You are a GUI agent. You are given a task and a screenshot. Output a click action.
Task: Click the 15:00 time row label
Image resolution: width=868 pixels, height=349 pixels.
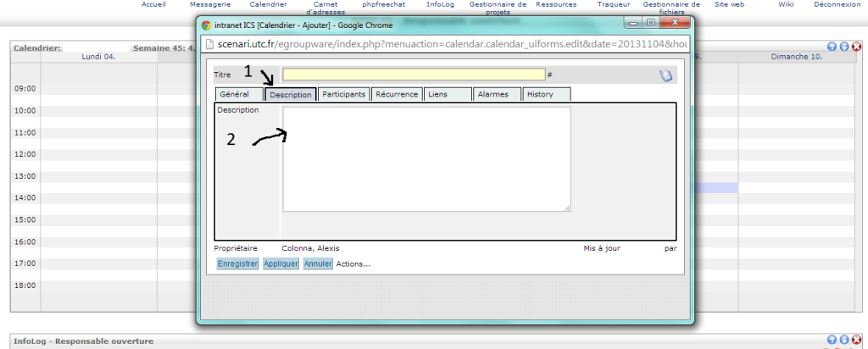[25, 220]
